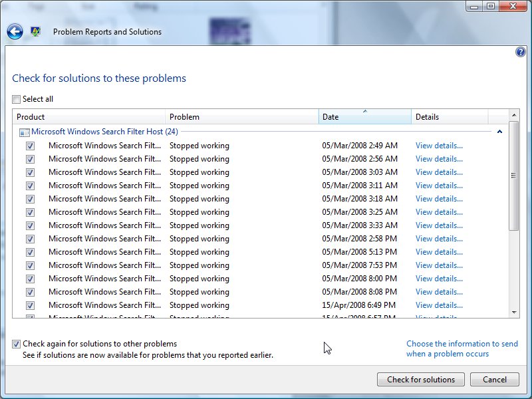This screenshot has width=532, height=399.
Task: View details for the 3:11 AM report
Action: (439, 186)
